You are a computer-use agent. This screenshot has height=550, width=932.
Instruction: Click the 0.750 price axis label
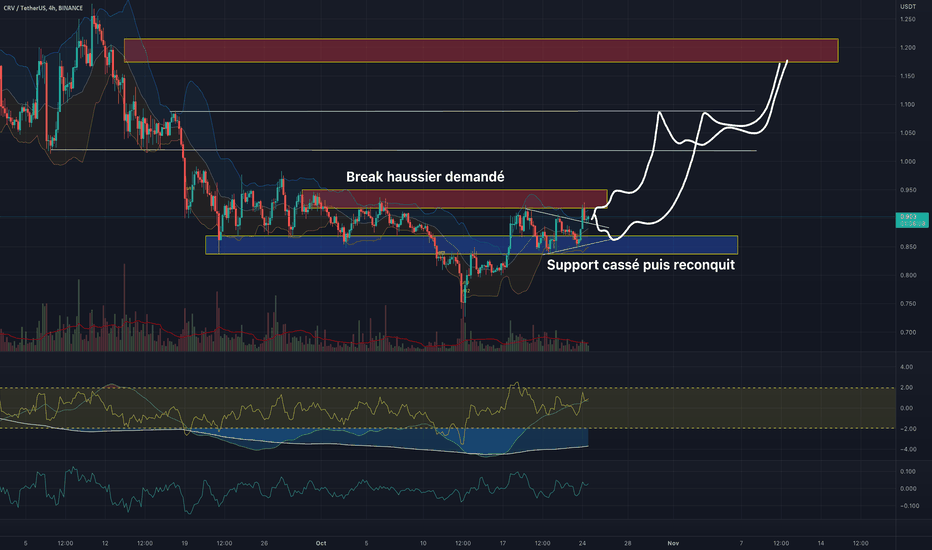click(x=908, y=304)
